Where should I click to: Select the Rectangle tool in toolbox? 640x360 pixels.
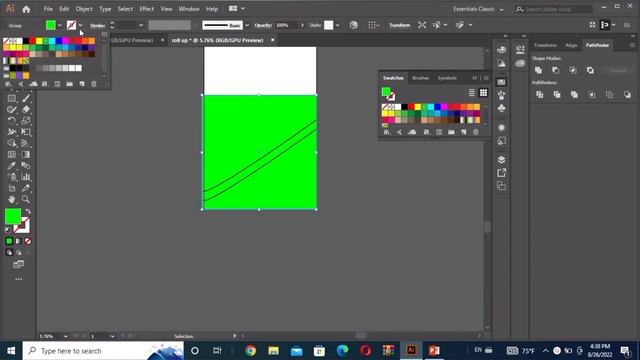point(12,98)
